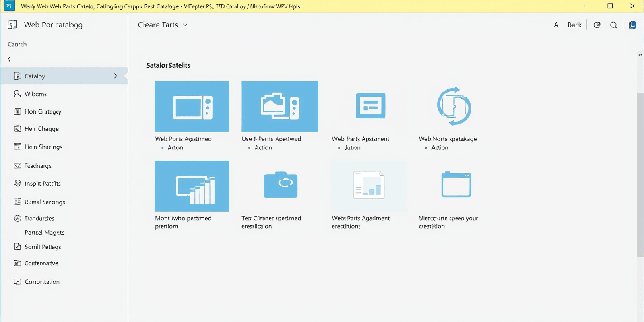Open the Use F Partts Apetiwed tile icon
The width and height of the screenshot is (644, 322).
pos(280,107)
